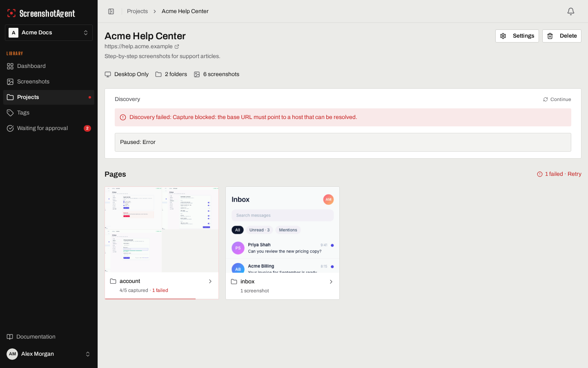Open the inbox folder thumbnail preview
Screen dimensions: 588x368
click(x=283, y=230)
